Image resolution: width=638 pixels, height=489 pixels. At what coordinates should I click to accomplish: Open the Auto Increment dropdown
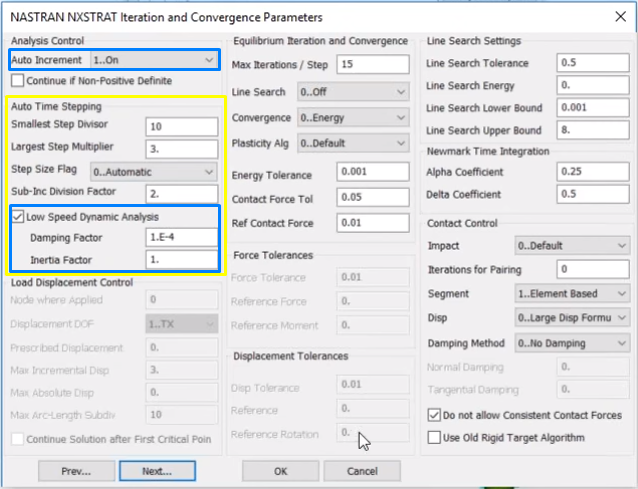click(x=153, y=60)
